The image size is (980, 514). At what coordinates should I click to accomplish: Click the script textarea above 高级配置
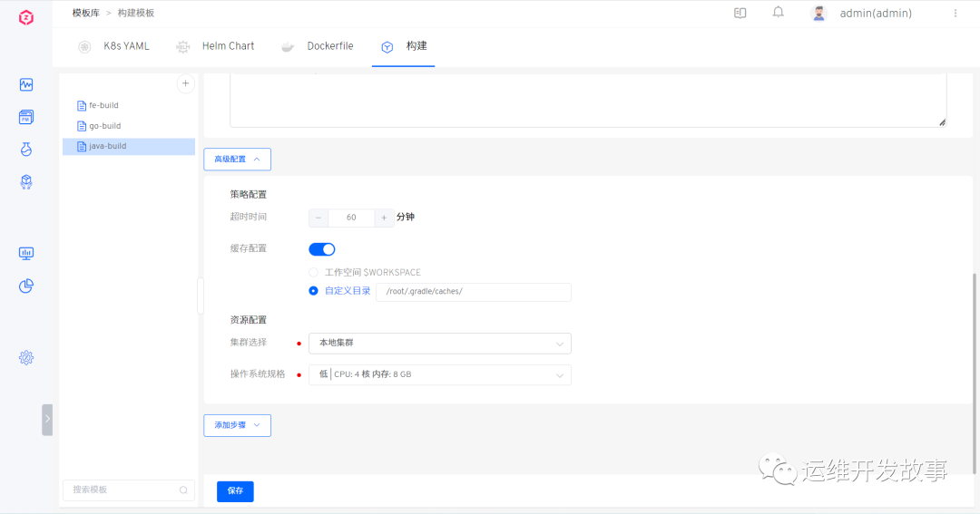point(588,101)
